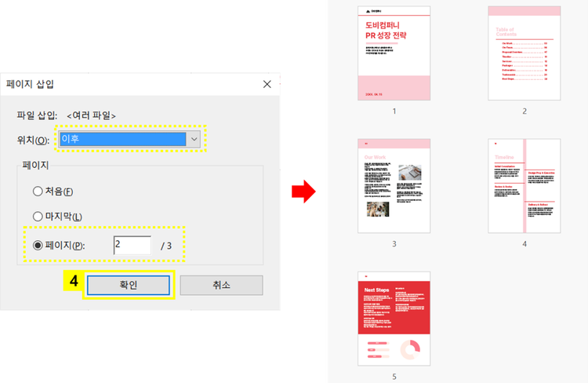Click the 페이지 삽입 dialog title
The image size is (588, 383).
(x=30, y=84)
